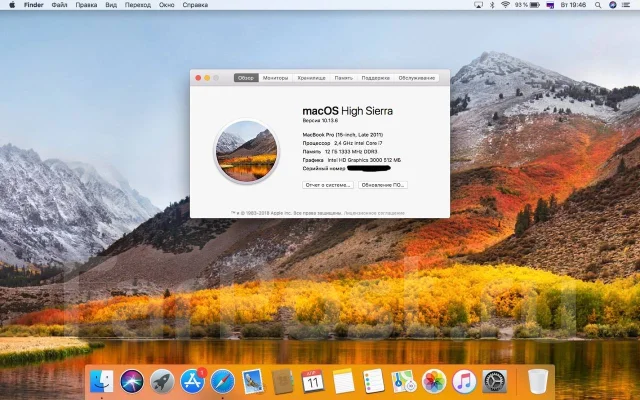Click the clock showing Вт 19:46
This screenshot has height=400, width=640.
click(x=573, y=5)
